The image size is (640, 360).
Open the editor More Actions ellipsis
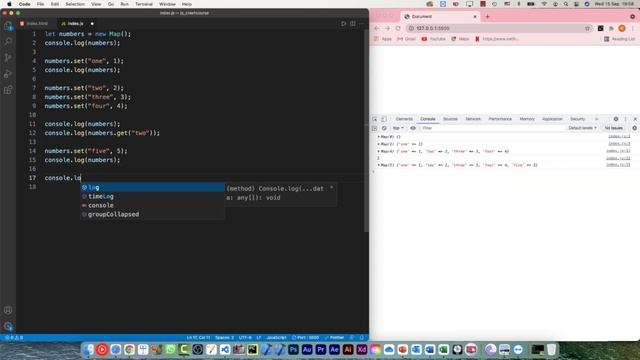(361, 24)
